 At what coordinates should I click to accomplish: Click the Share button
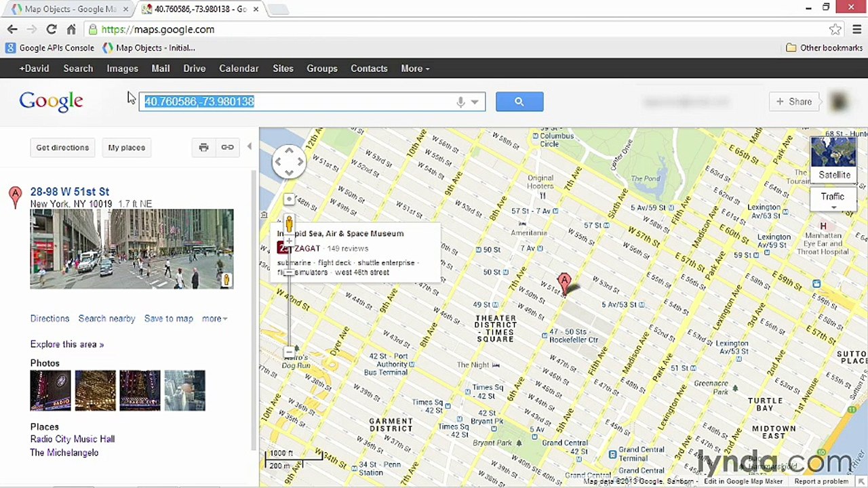(x=795, y=102)
